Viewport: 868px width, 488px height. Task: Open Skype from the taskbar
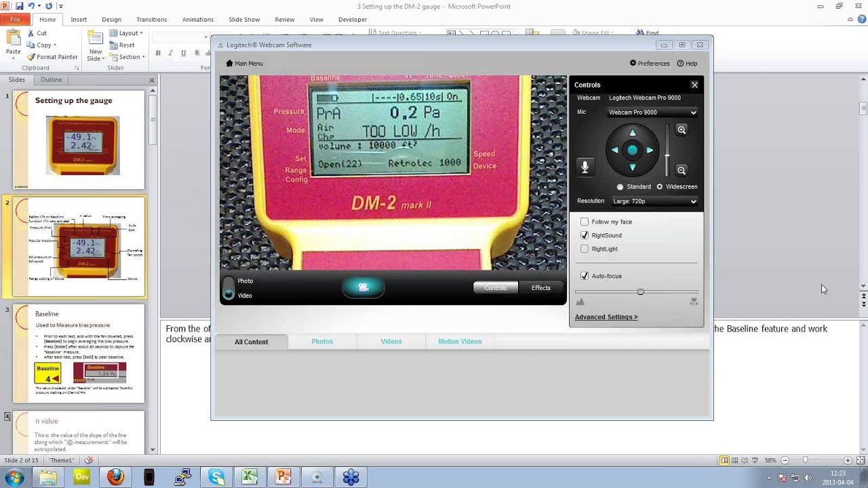tap(217, 477)
